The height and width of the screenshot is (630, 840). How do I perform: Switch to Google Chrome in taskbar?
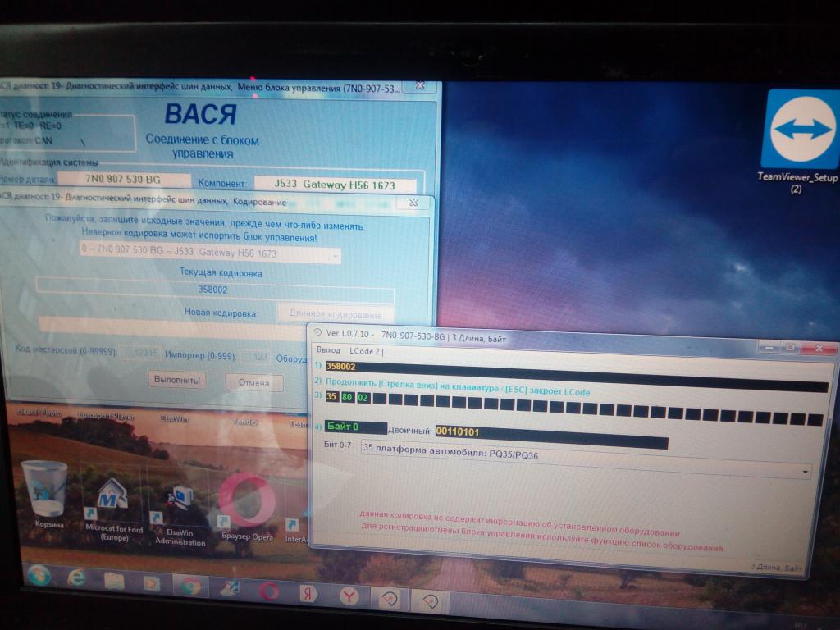[x=189, y=586]
